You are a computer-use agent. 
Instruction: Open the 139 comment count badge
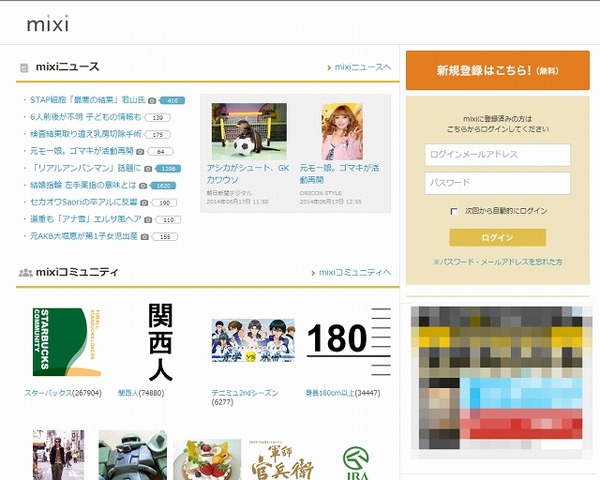click(157, 118)
